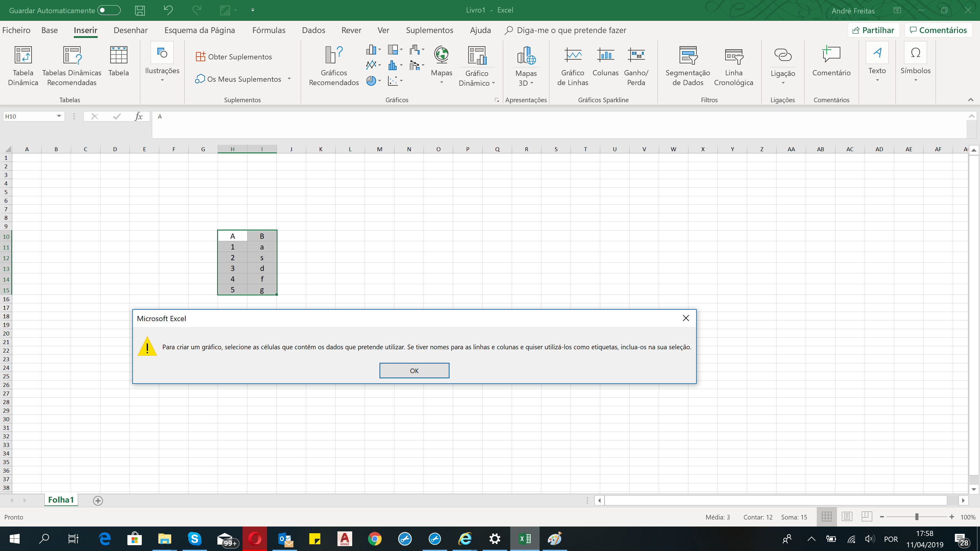The image size is (980, 551).
Task: Select the Folha1 sheet tab
Action: point(61,500)
